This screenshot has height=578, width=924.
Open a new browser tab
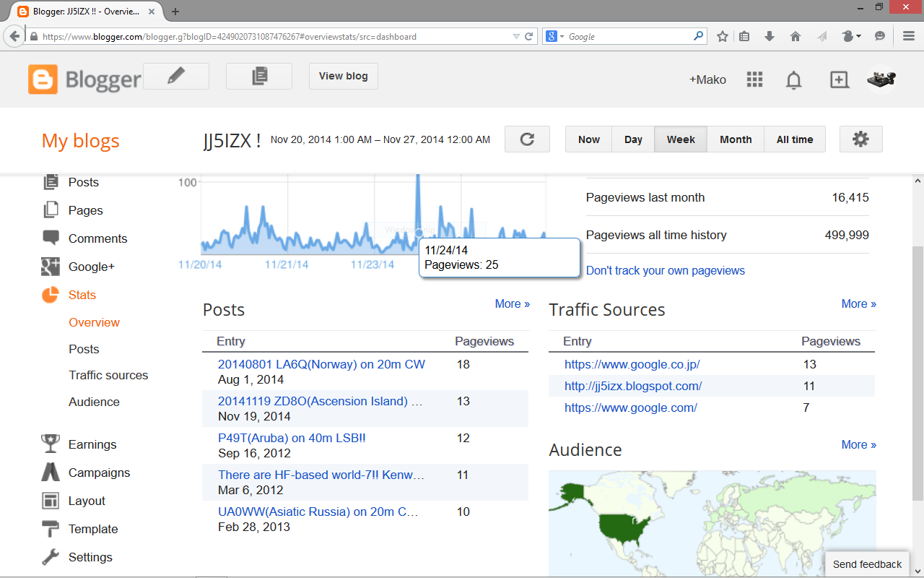tap(175, 12)
